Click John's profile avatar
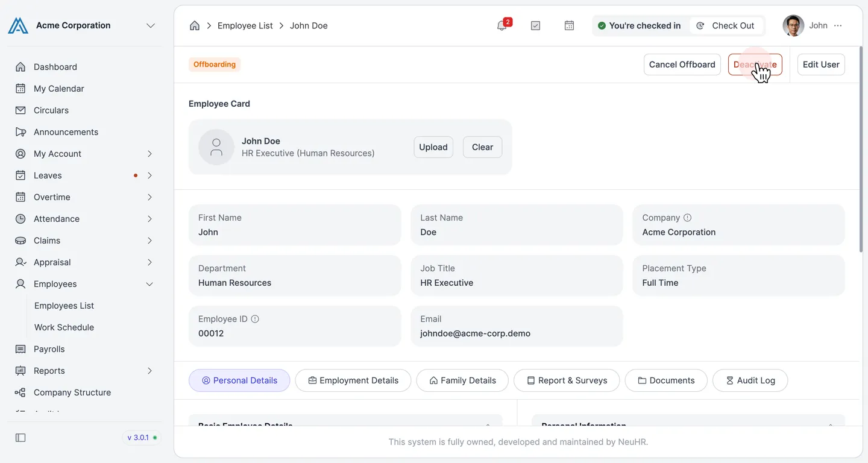Screen dimensions: 868x463 pos(793,25)
